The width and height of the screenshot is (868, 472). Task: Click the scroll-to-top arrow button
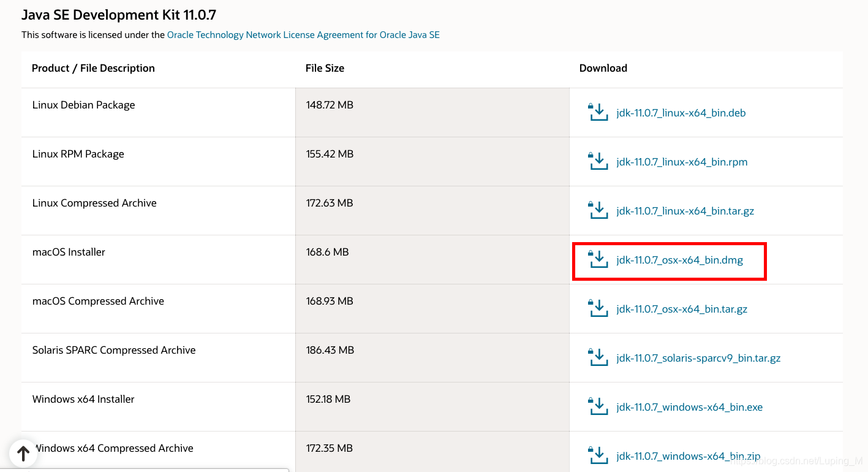click(x=23, y=454)
